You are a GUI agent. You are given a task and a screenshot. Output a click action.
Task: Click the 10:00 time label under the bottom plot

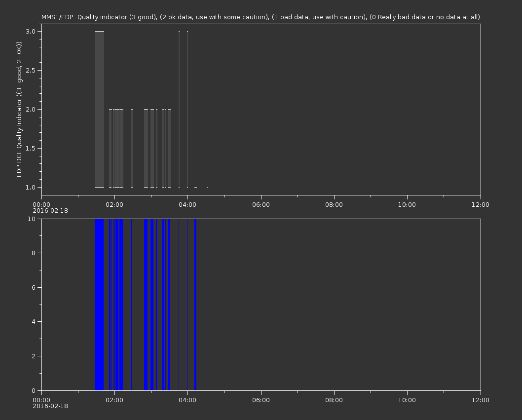[407, 400]
